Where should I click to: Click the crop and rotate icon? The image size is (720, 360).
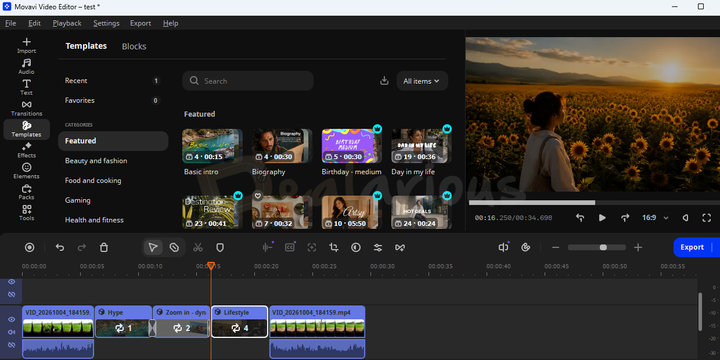pyautogui.click(x=334, y=248)
